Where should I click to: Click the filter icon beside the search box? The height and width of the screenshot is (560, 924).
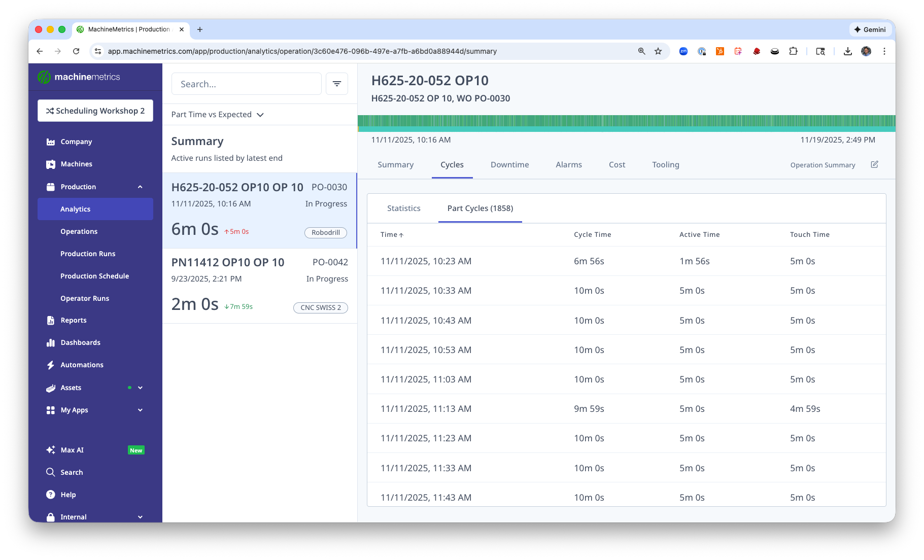click(x=336, y=84)
